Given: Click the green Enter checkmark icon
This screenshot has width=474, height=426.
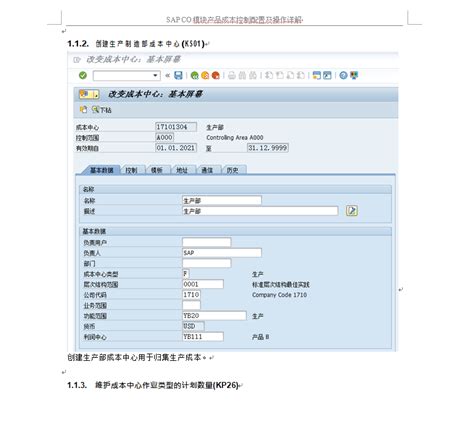Looking at the screenshot, I should point(83,75).
